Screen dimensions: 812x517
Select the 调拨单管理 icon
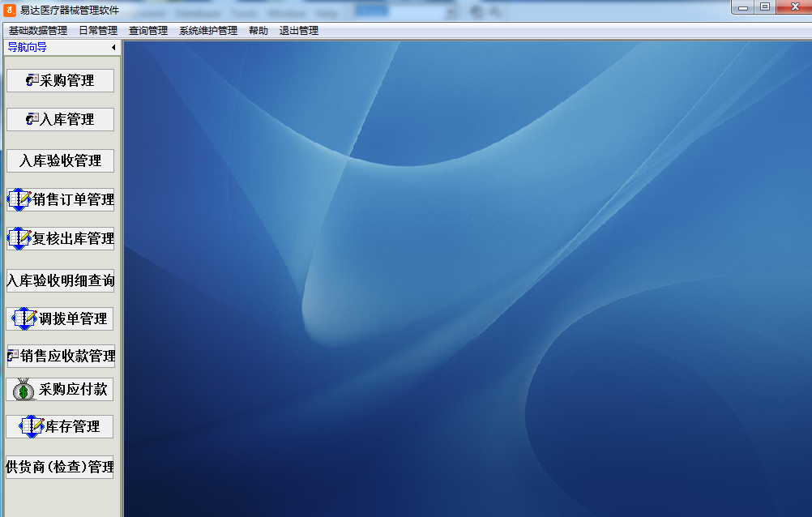pos(25,318)
